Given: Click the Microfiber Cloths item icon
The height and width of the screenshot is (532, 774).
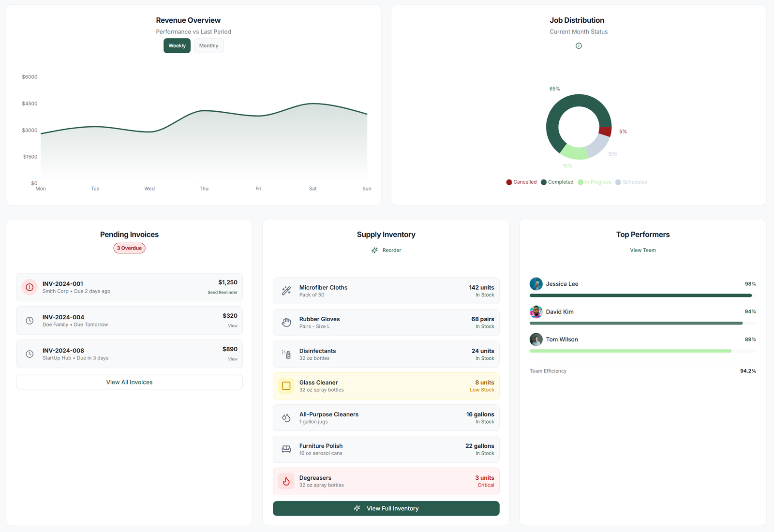Looking at the screenshot, I should click(x=286, y=291).
